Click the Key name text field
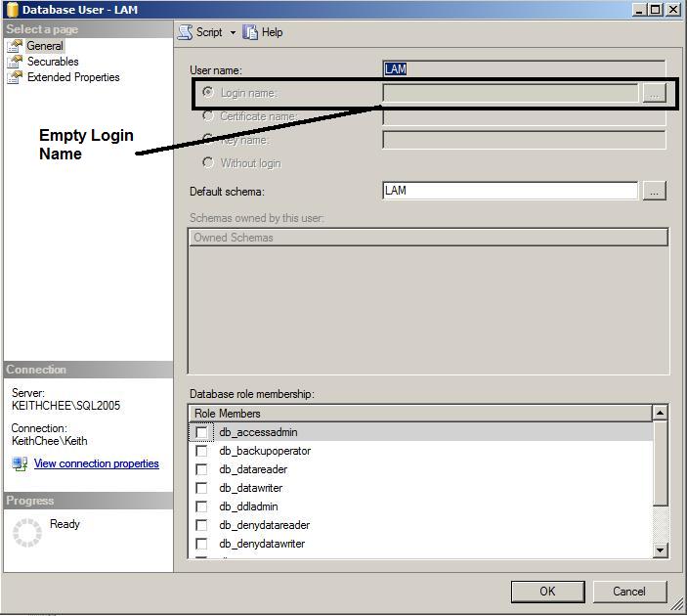The height and width of the screenshot is (616, 687). 524,140
